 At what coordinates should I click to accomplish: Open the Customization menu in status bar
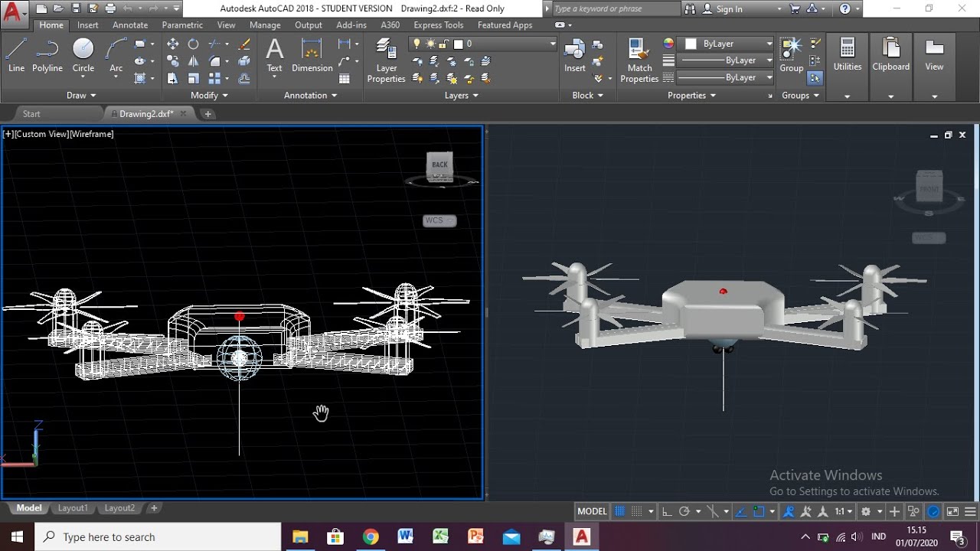tap(970, 511)
